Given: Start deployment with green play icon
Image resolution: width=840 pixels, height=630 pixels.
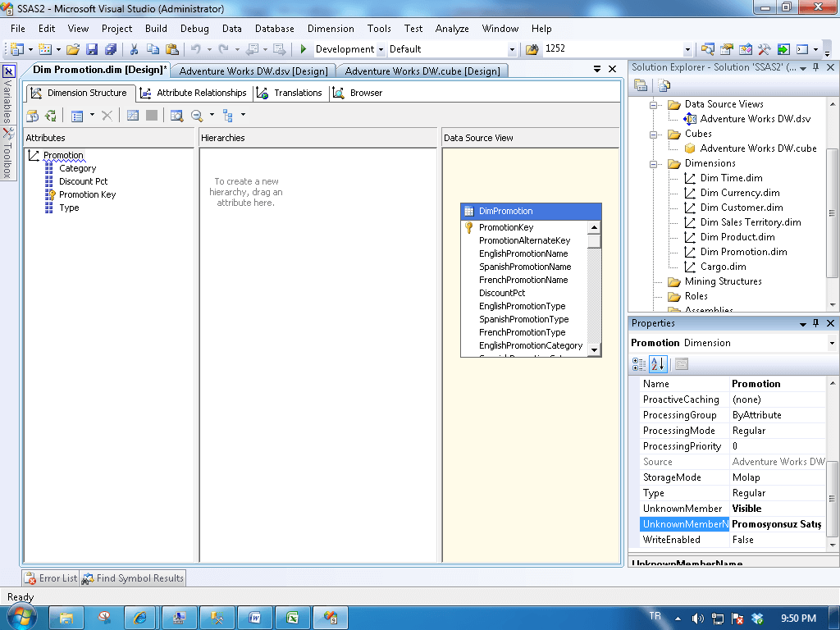Looking at the screenshot, I should tap(304, 49).
